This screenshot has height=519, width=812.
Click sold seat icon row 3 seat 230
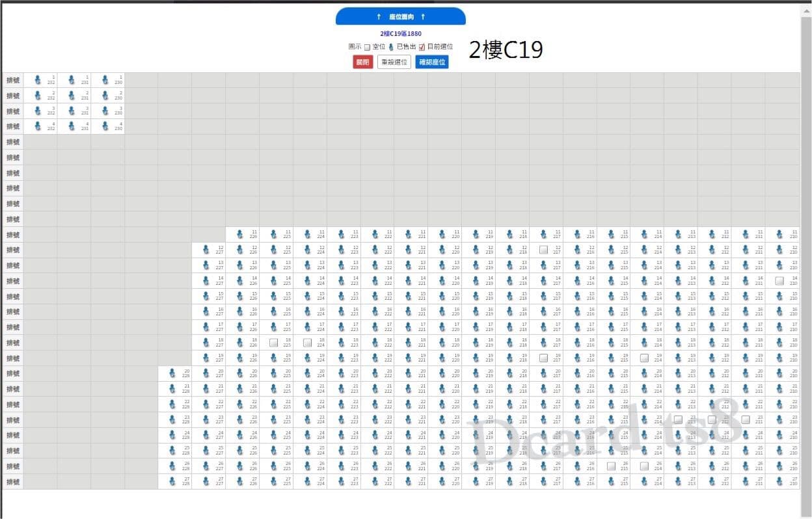point(105,111)
